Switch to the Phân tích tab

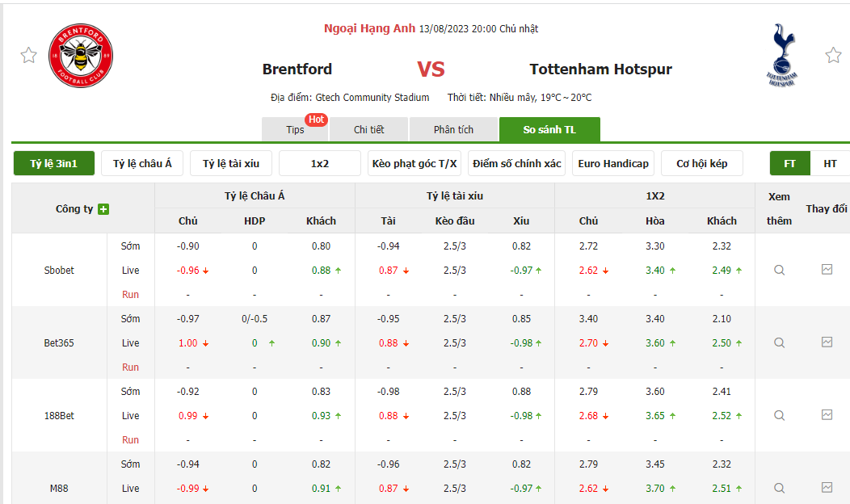[453, 129]
